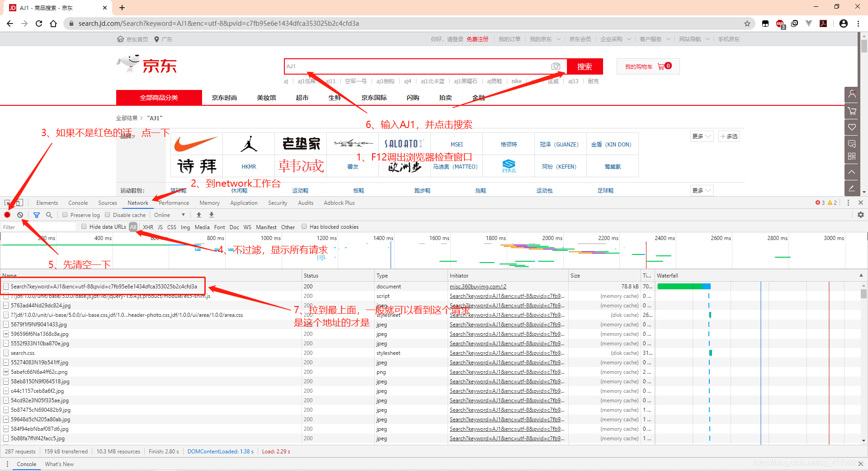Go to the browser home page icon
Viewport: 868px width, 471px height.
coord(53,24)
